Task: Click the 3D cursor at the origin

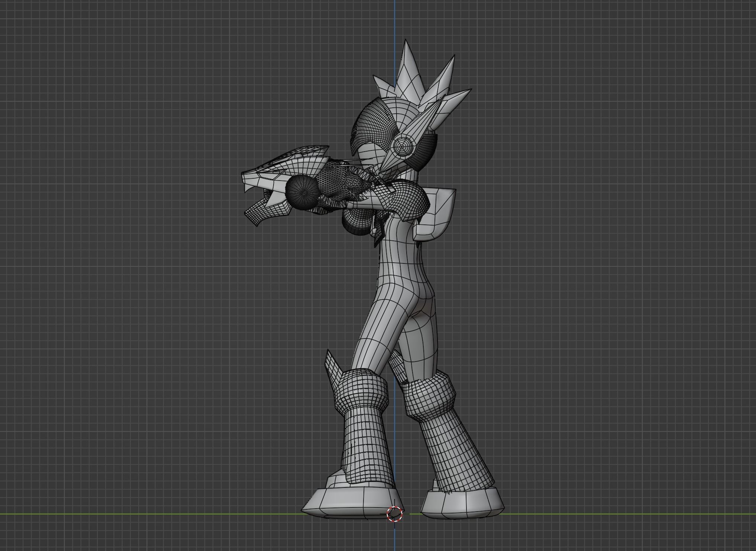Action: pos(394,514)
